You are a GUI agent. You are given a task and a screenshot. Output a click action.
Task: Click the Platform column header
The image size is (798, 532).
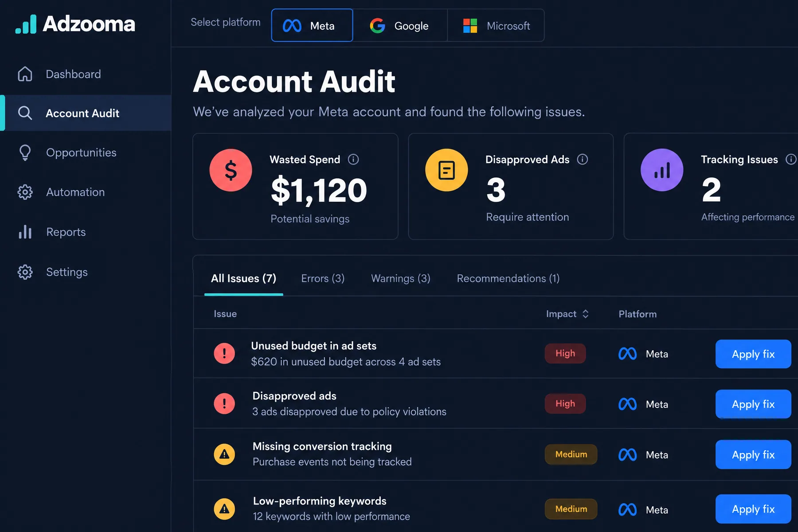click(x=638, y=314)
